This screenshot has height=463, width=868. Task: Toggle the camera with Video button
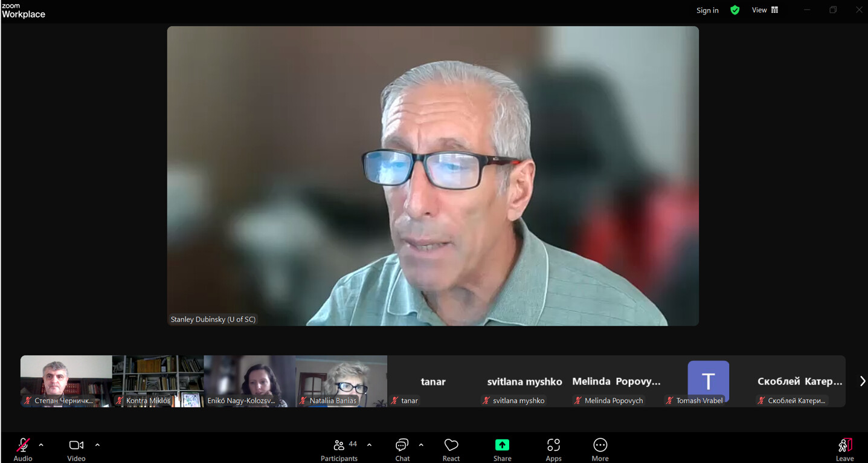[x=76, y=445]
